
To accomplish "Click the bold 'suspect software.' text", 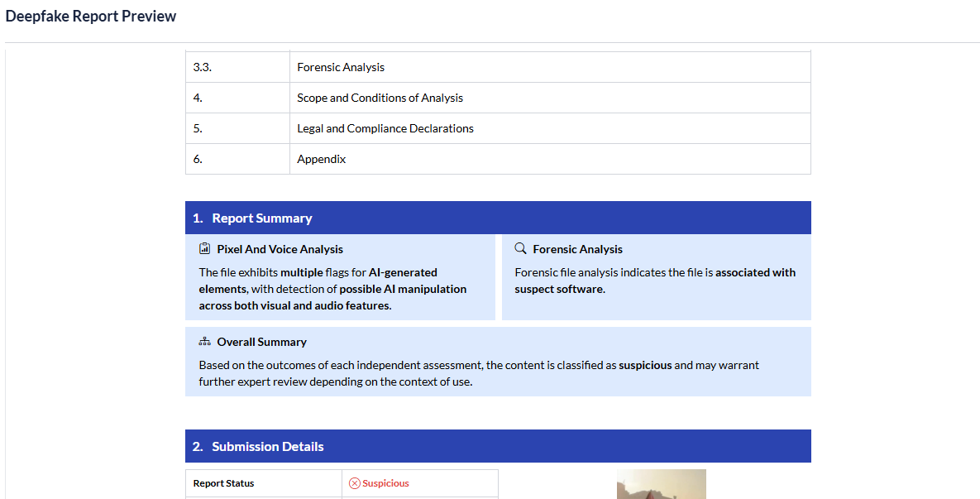I will coord(560,289).
